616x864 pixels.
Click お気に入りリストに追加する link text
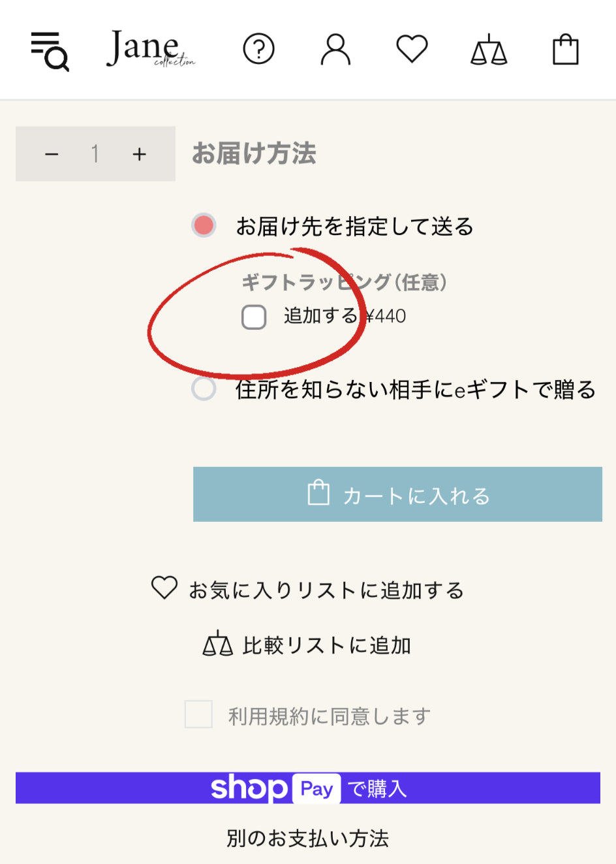click(x=326, y=590)
